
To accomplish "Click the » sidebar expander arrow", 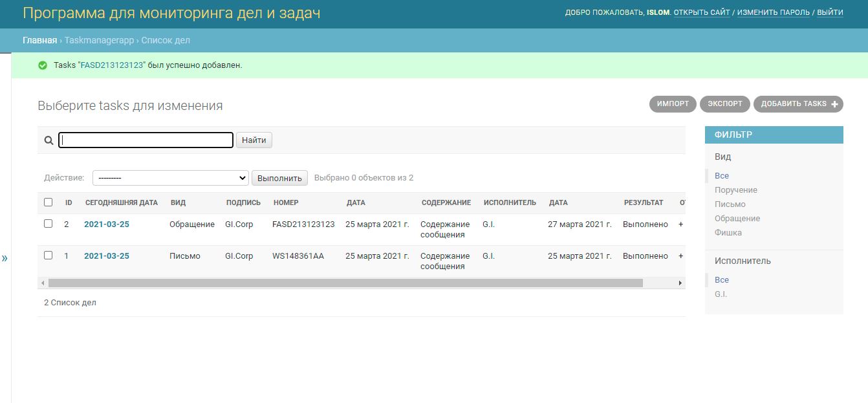I will 5,257.
